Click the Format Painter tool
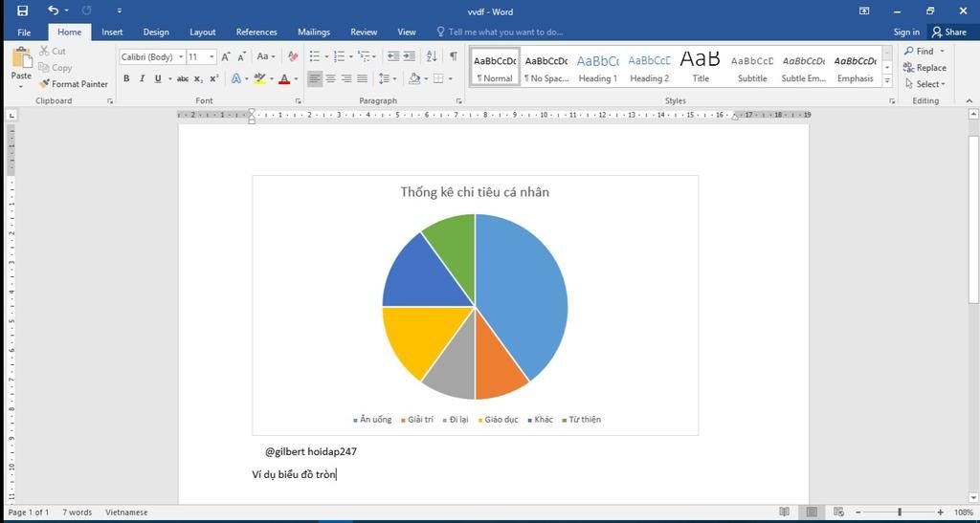This screenshot has height=523, width=980. pos(74,84)
